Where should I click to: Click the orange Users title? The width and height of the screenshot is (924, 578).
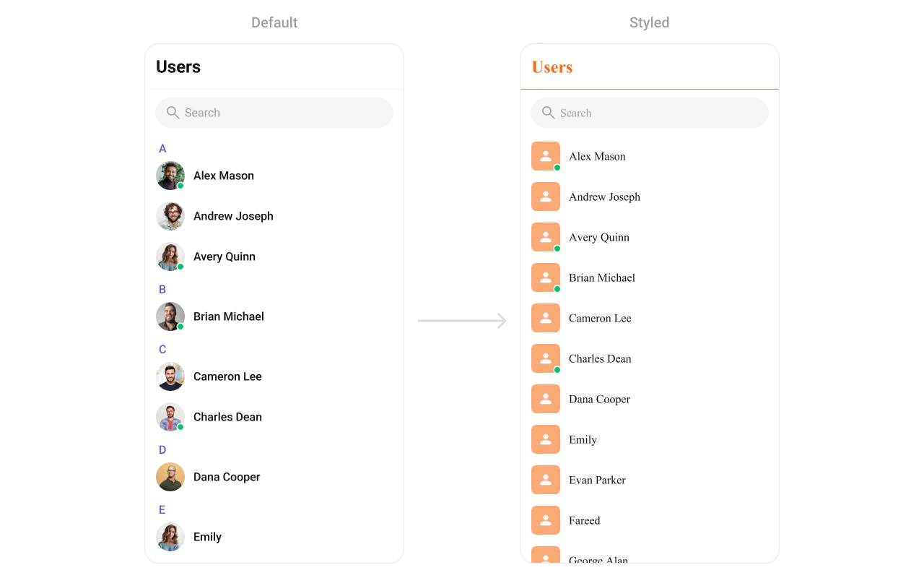coord(552,67)
